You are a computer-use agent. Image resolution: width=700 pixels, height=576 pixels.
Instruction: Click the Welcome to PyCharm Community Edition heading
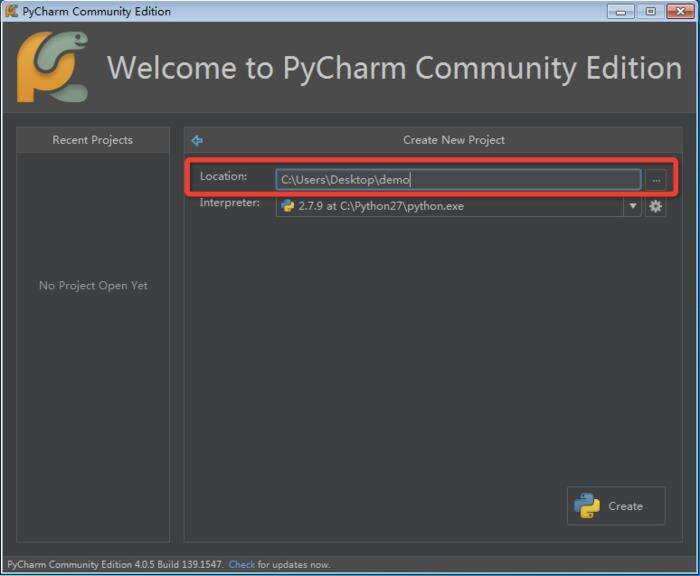[394, 68]
